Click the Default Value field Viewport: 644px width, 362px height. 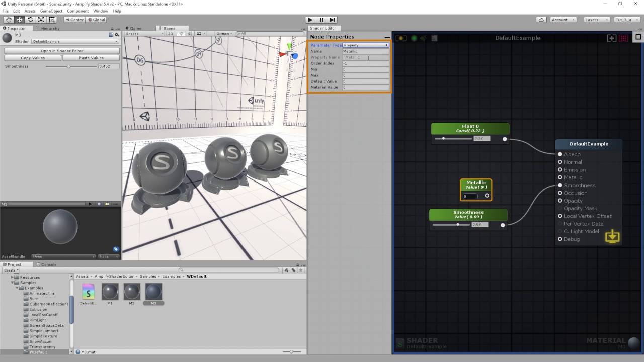(x=366, y=81)
